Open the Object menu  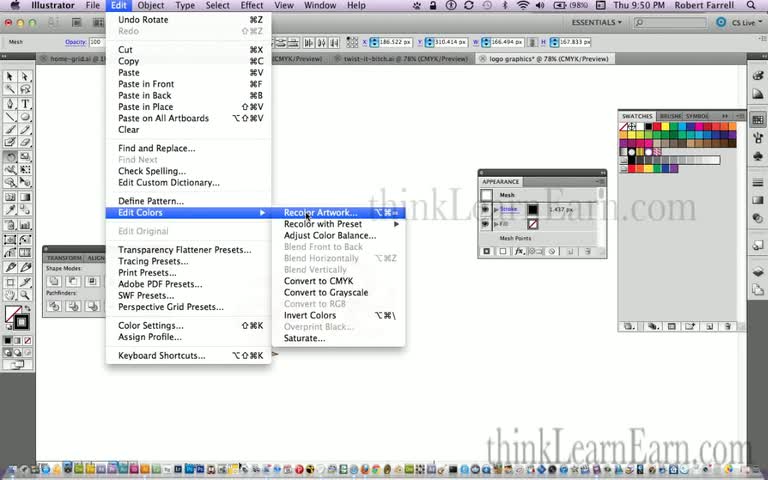click(x=150, y=5)
